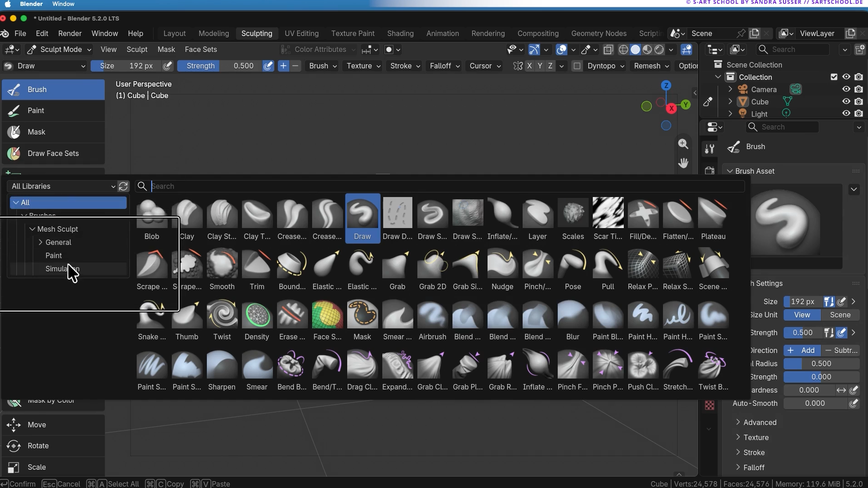Screen dimensions: 868x488
Task: Set direction to Add
Action: tap(802, 350)
